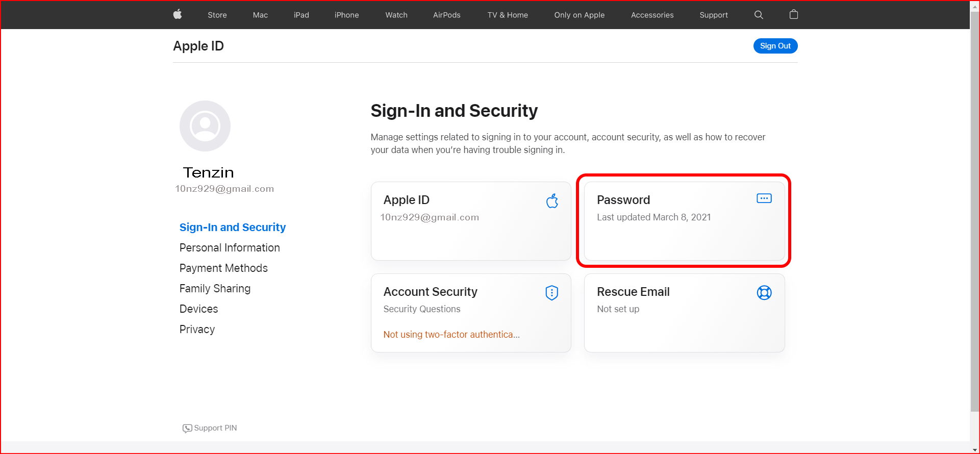Open Personal Information from the sidebar
Screen dimensions: 980x454
tap(229, 247)
